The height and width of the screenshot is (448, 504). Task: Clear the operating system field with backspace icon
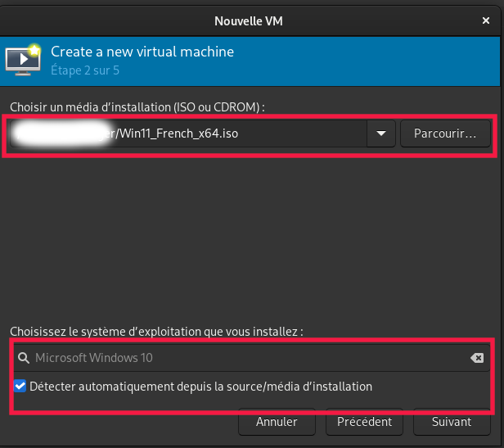click(x=477, y=358)
